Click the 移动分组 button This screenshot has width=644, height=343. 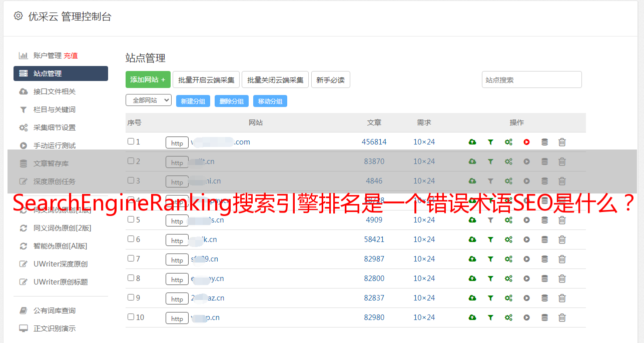(270, 101)
